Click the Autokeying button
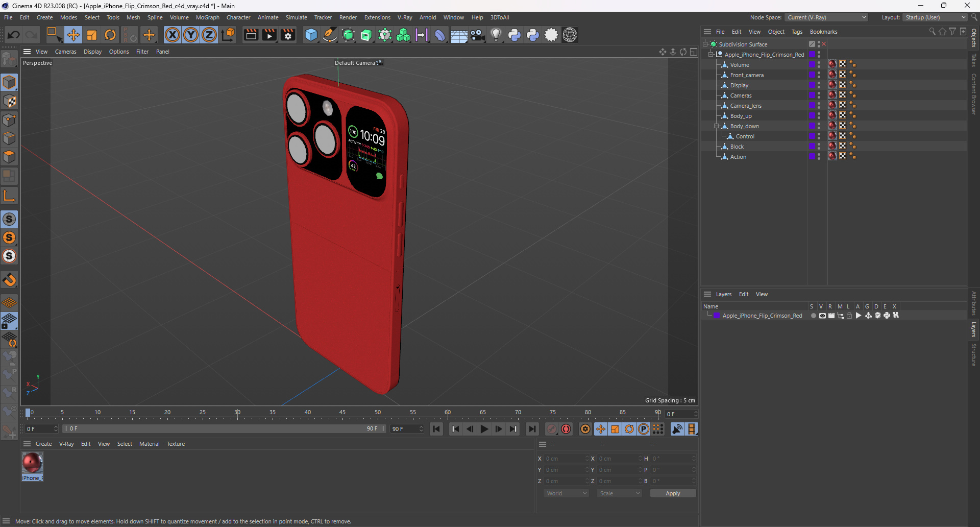The width and height of the screenshot is (980, 527). pyautogui.click(x=566, y=429)
